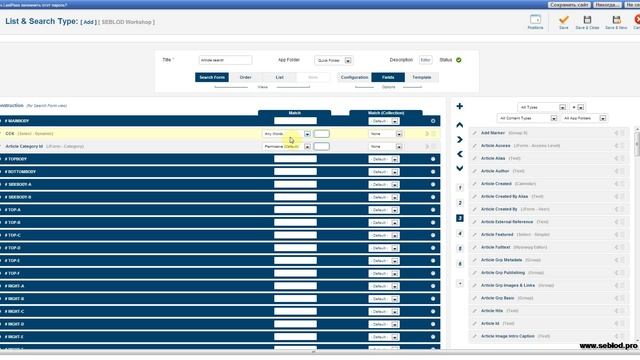This screenshot has height=360, width=640.
Task: Click the MAINBODY row match input box
Action: [x=295, y=121]
